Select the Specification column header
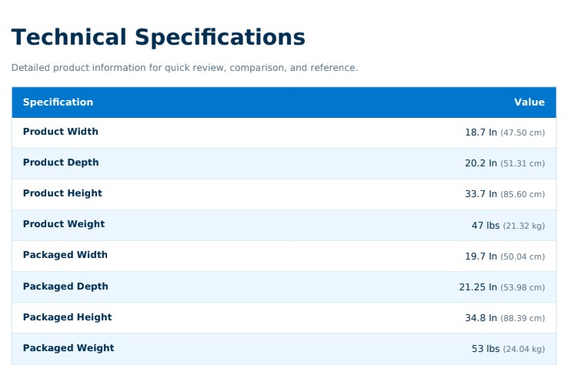The height and width of the screenshot is (392, 572). [x=58, y=102]
